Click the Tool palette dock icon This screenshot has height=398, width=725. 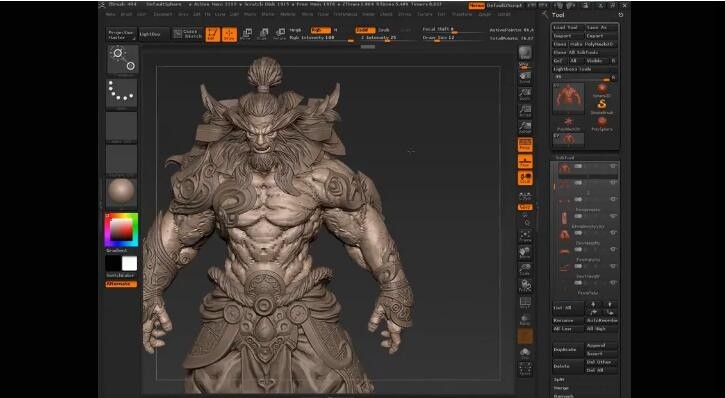621,15
